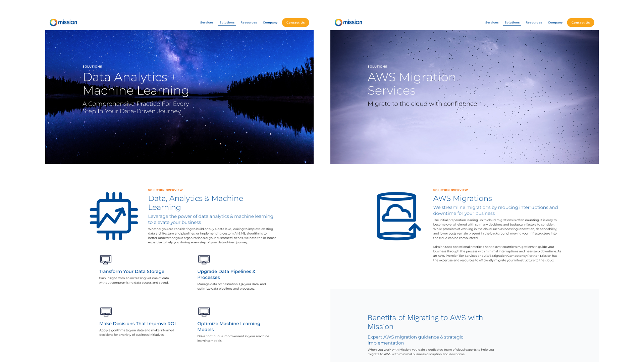Open Company menu on right page
The image size is (644, 362).
555,23
